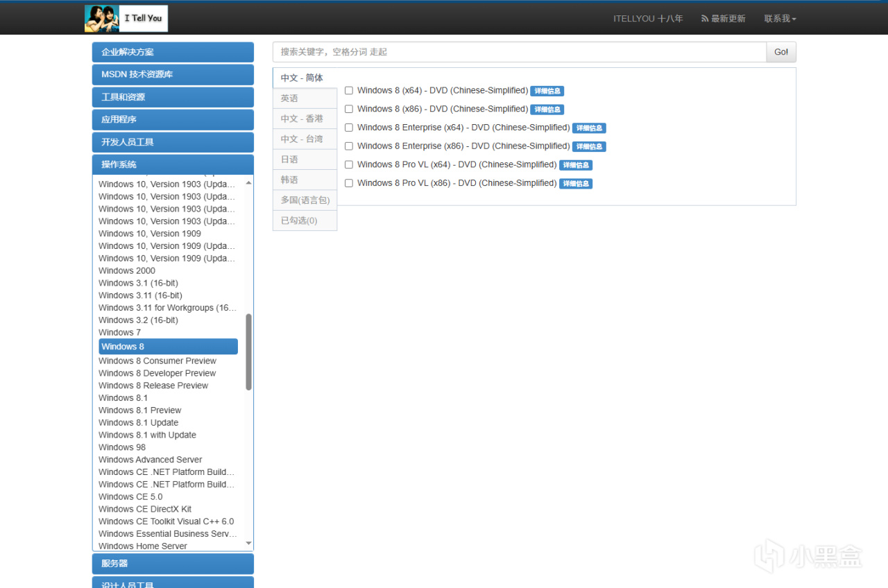
Task: Select Windows 8 Consumer Preview
Action: click(157, 361)
